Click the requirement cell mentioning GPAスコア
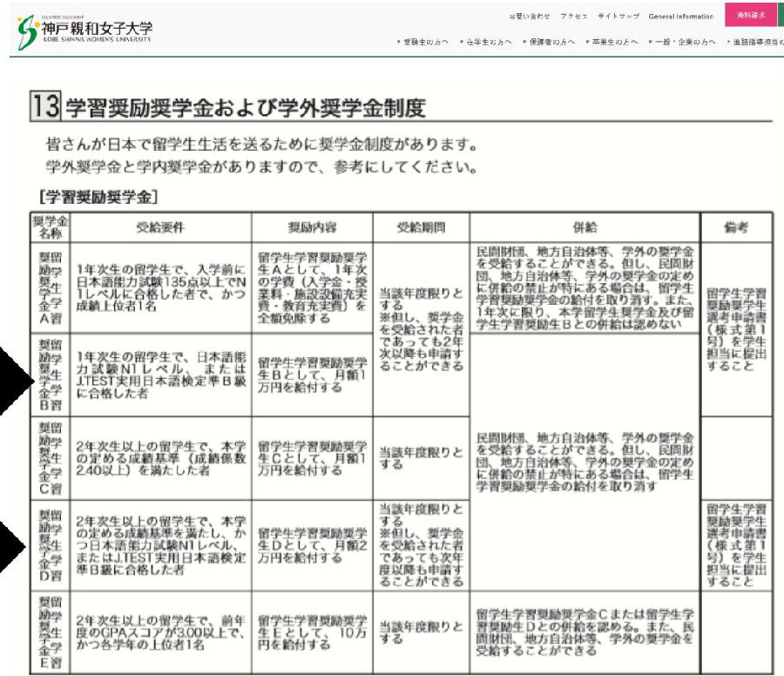 pos(161,632)
